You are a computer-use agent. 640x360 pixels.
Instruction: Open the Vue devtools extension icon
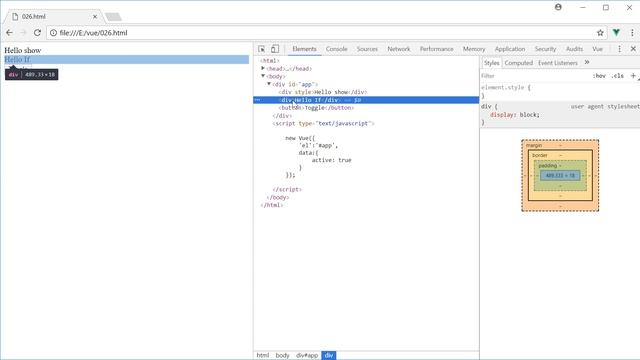pyautogui.click(x=616, y=33)
